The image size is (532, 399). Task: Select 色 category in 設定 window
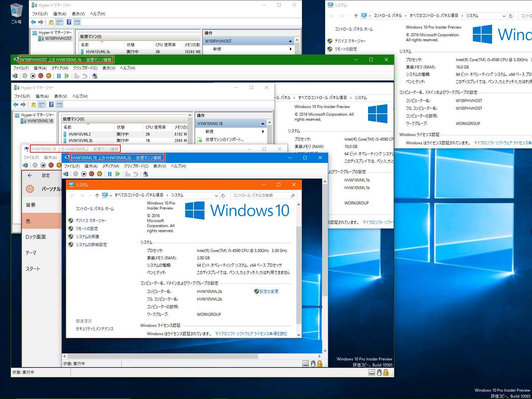tap(42, 221)
